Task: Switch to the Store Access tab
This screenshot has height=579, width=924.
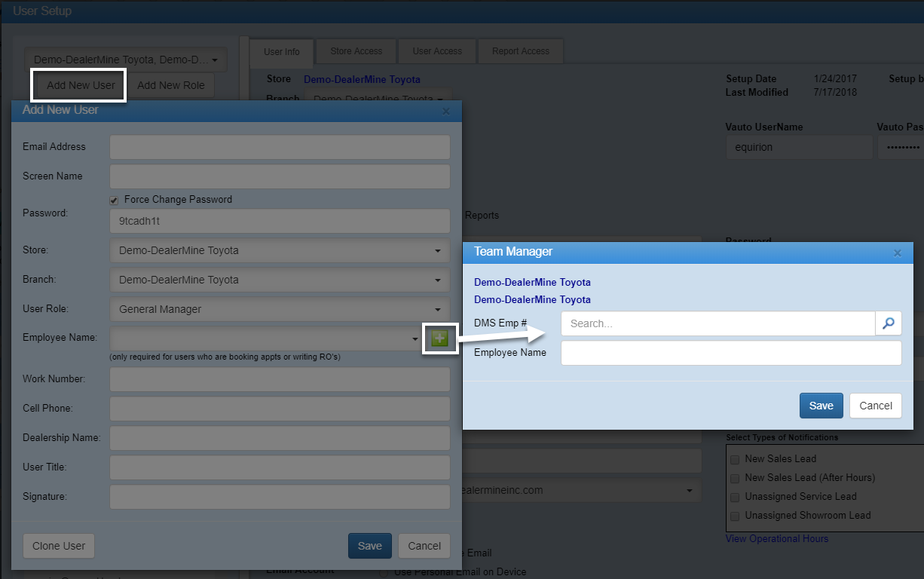Action: coord(356,51)
